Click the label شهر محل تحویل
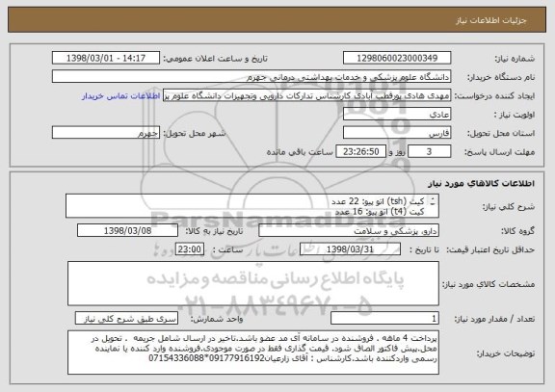The image size is (555, 392). (195, 133)
